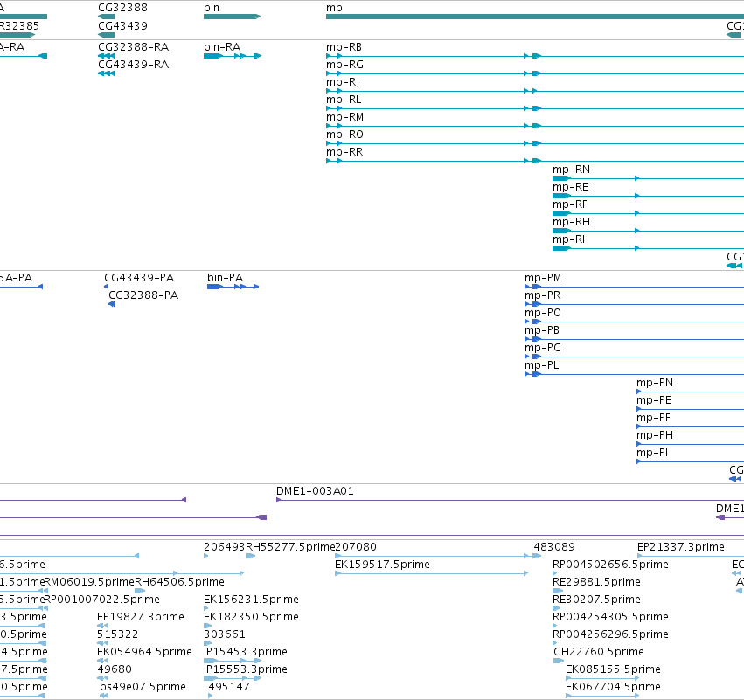Select transcript mp-RB
The height and width of the screenshot is (700, 744).
[344, 47]
